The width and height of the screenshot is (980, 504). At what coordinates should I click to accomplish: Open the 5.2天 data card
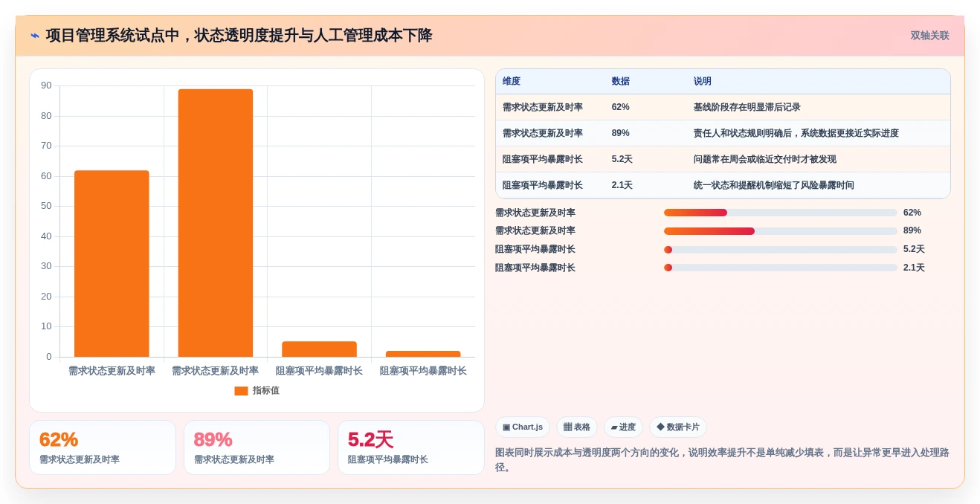point(411,448)
